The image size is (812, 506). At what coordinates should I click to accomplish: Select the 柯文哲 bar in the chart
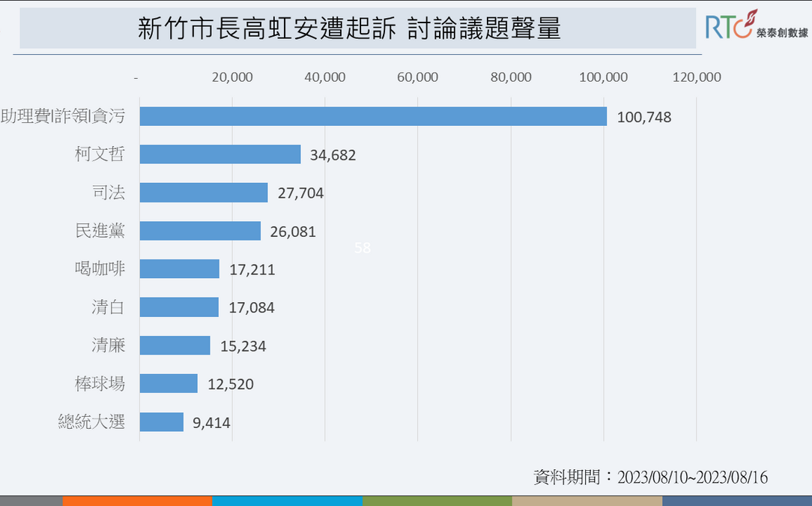click(219, 154)
